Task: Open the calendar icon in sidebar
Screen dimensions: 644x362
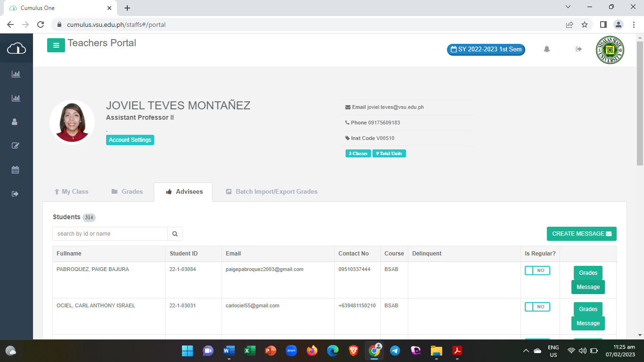Action: pyautogui.click(x=15, y=170)
